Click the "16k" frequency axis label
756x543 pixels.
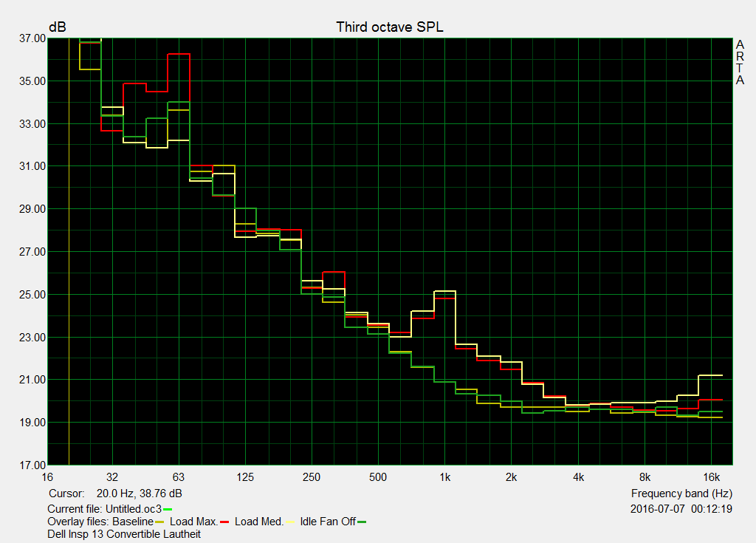pos(711,477)
